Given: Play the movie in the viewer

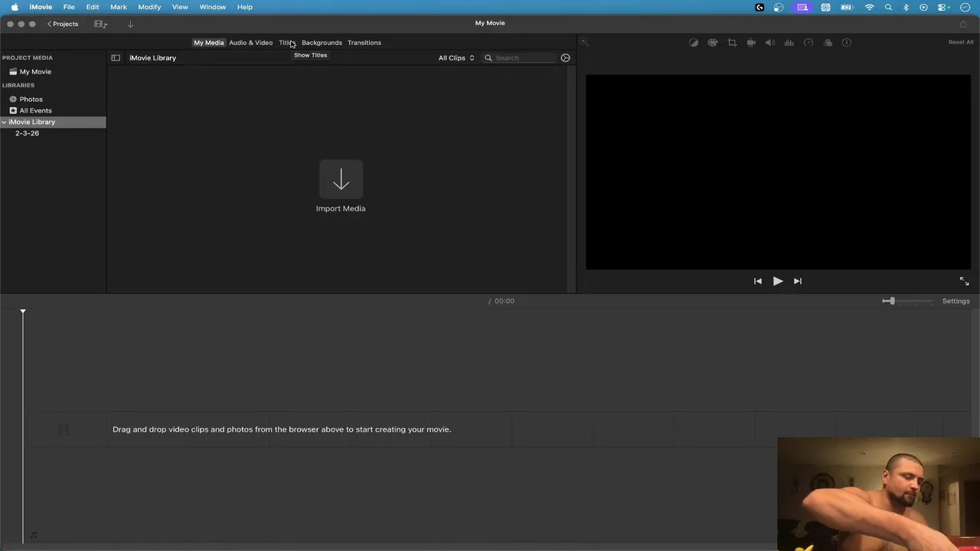Looking at the screenshot, I should (778, 281).
